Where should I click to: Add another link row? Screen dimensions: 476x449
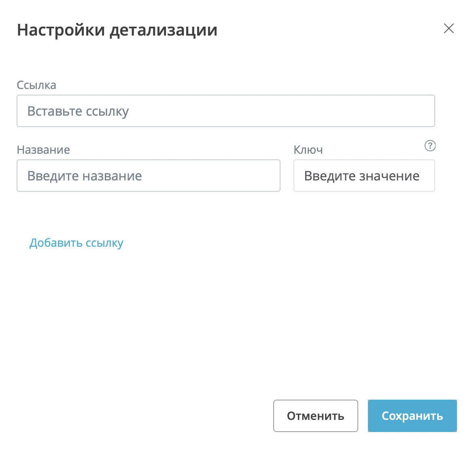pyautogui.click(x=76, y=243)
